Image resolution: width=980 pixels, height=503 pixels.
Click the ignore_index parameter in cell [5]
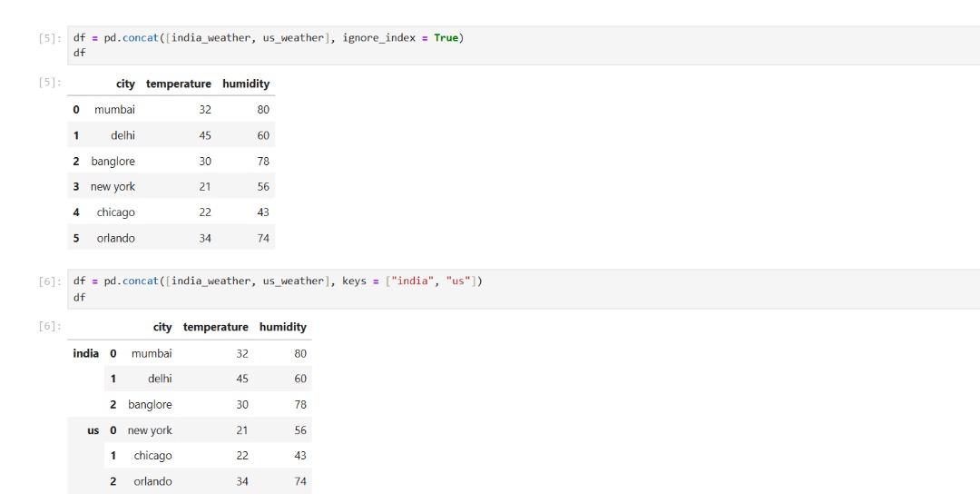pyautogui.click(x=378, y=38)
